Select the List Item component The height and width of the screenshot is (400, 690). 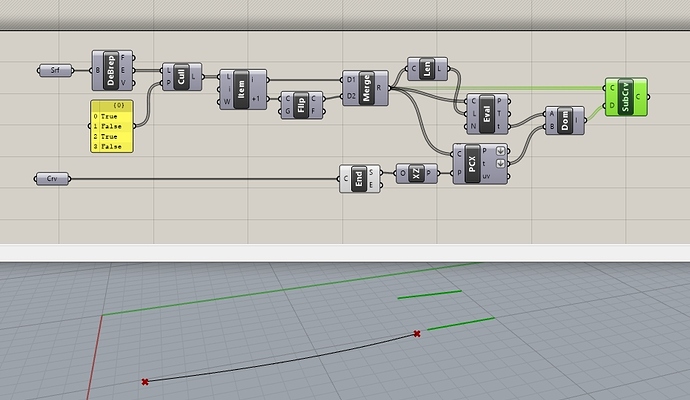coord(242,90)
